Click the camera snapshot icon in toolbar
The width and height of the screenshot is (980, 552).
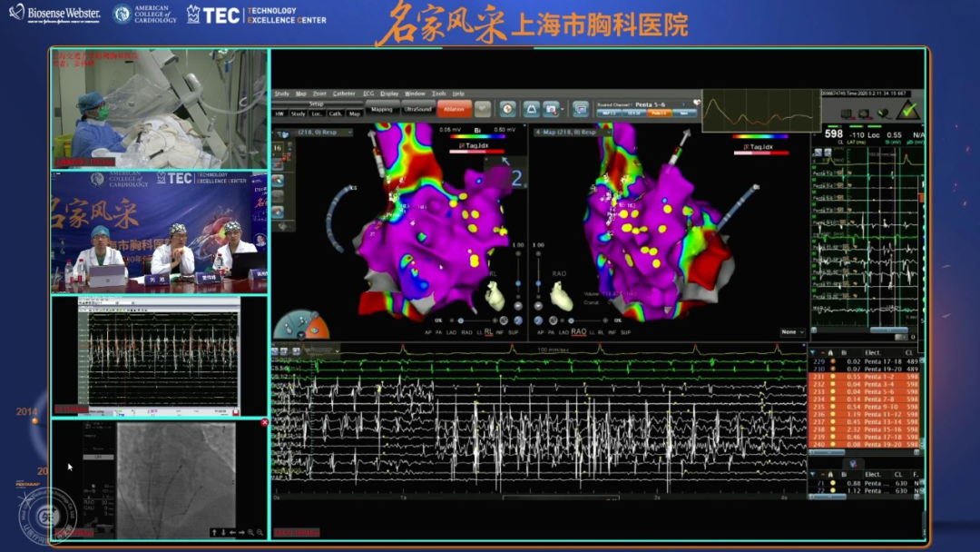pyautogui.click(x=551, y=109)
